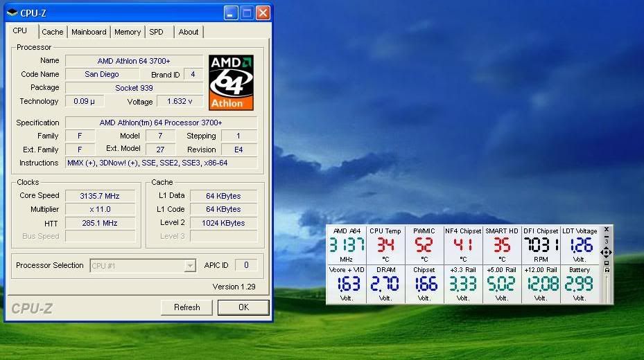This screenshot has width=644, height=360.
Task: Click the Core Speed value 3135.7 MHz
Action: coord(100,196)
